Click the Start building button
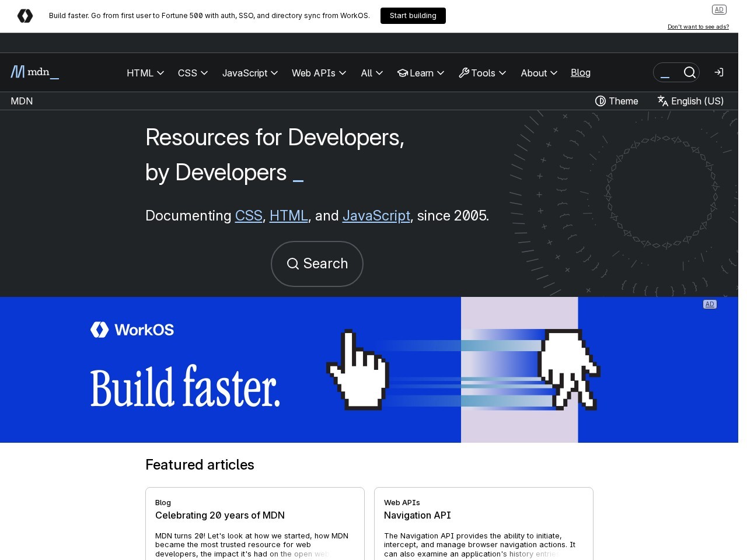Image resolution: width=747 pixels, height=560 pixels. [x=413, y=16]
